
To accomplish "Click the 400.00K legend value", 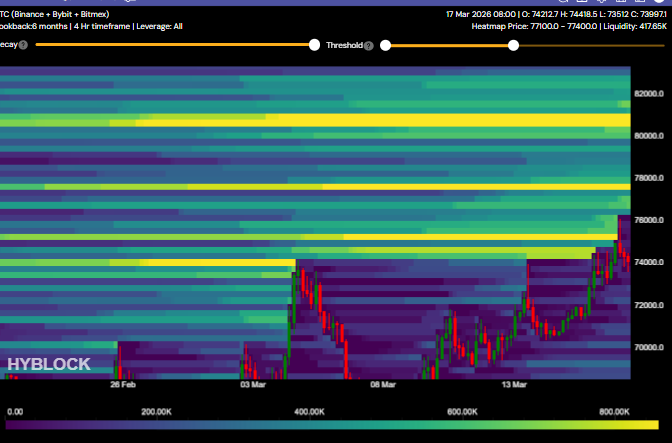I will point(309,412).
